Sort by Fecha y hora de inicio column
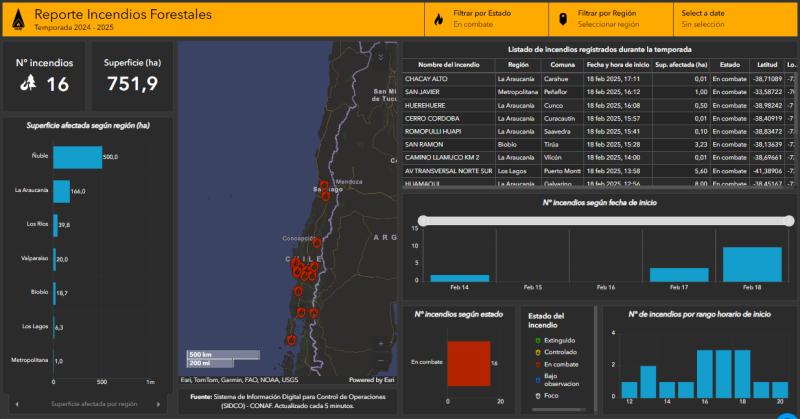Viewport: 800px width, 419px height. pos(618,65)
